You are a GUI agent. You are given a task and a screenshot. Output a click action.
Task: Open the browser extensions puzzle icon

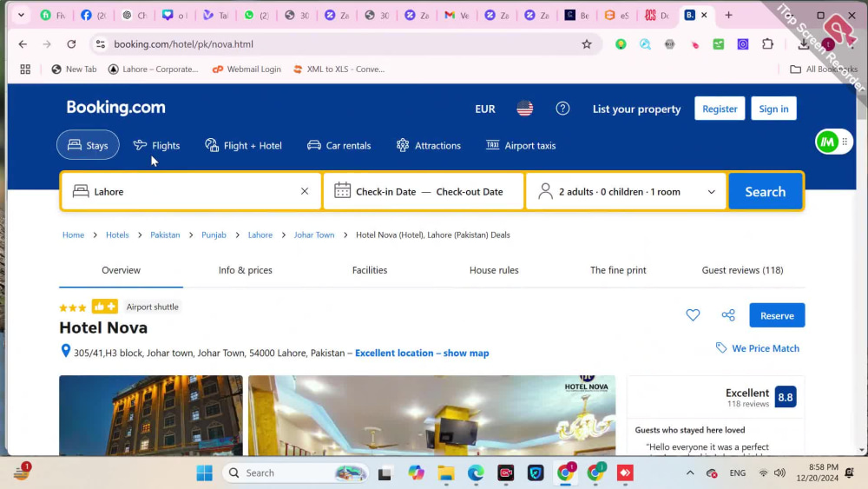(768, 44)
